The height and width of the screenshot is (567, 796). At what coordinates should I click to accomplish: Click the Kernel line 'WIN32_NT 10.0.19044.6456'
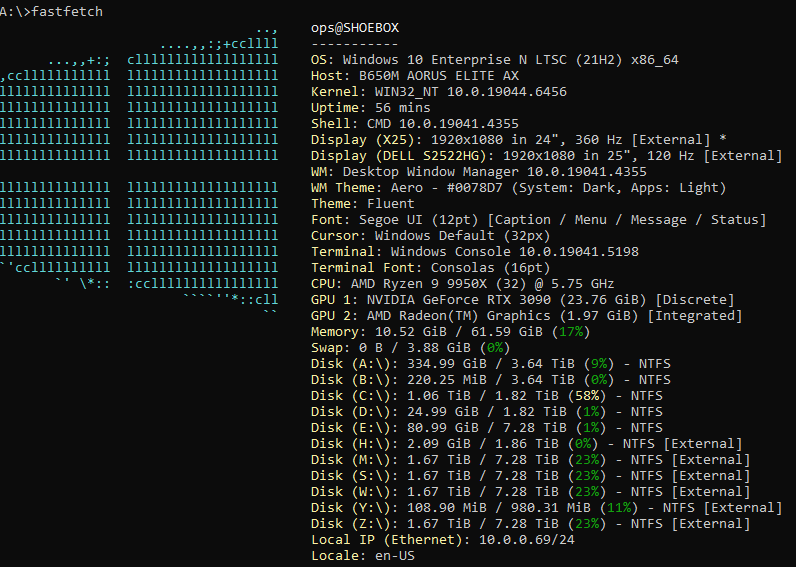(439, 92)
